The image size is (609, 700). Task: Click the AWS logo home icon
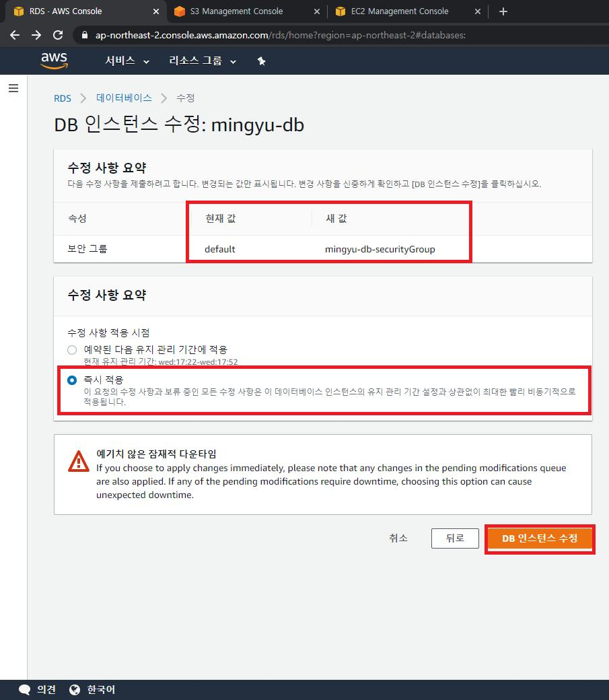(54, 61)
